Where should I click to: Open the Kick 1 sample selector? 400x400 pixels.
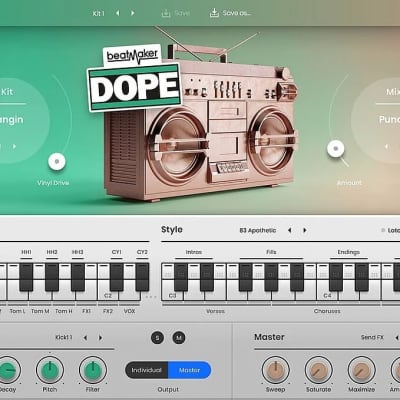[x=64, y=337]
